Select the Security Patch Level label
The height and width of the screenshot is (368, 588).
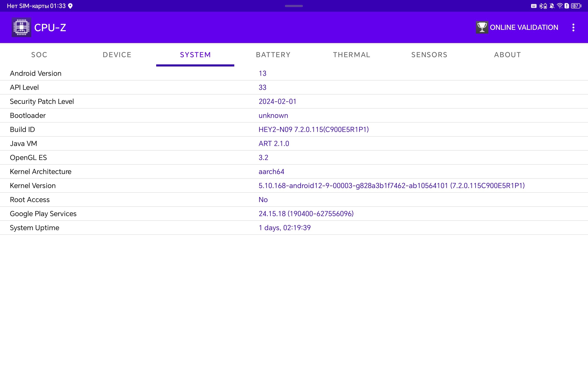pyautogui.click(x=42, y=101)
